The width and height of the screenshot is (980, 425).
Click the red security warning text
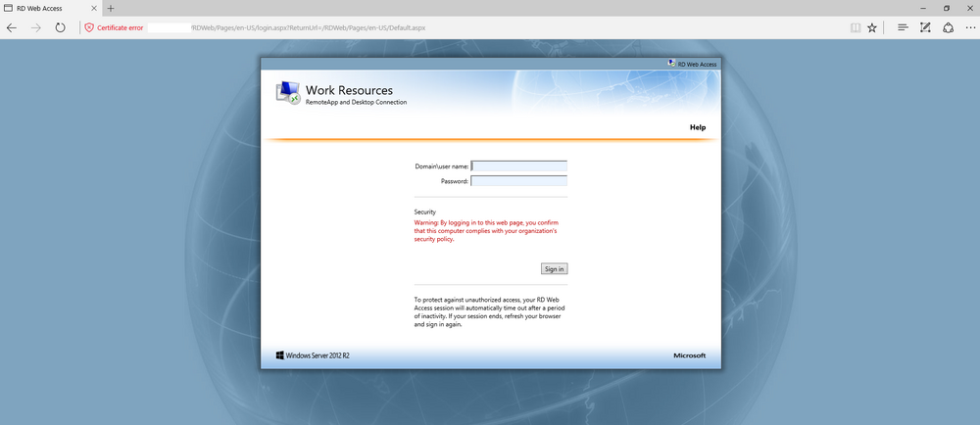pyautogui.click(x=486, y=231)
